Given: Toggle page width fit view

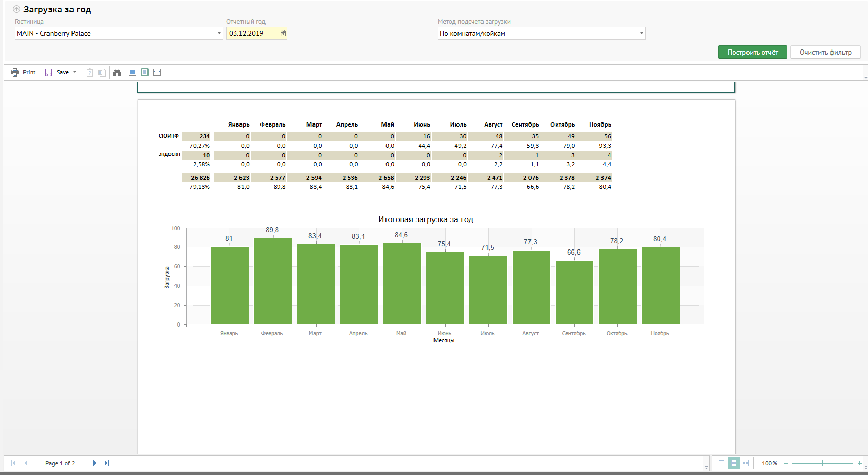Looking at the screenshot, I should [157, 72].
